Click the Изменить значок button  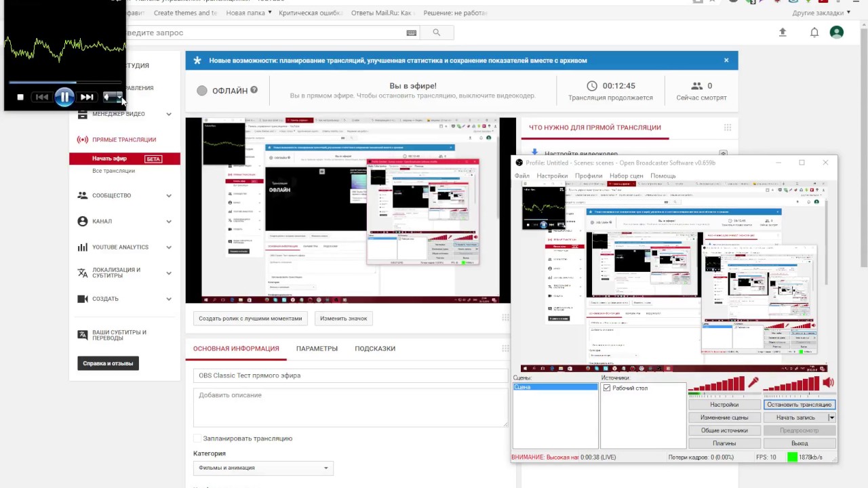point(344,318)
